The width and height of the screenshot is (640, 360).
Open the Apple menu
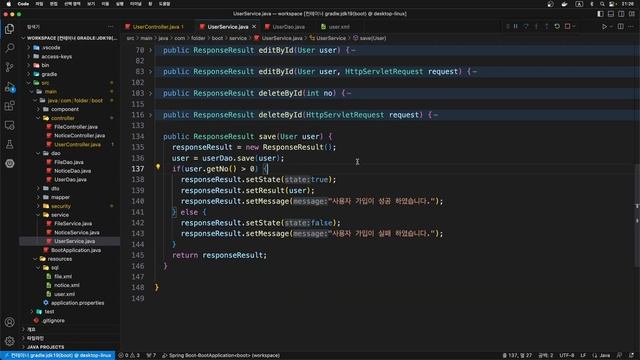click(x=9, y=4)
